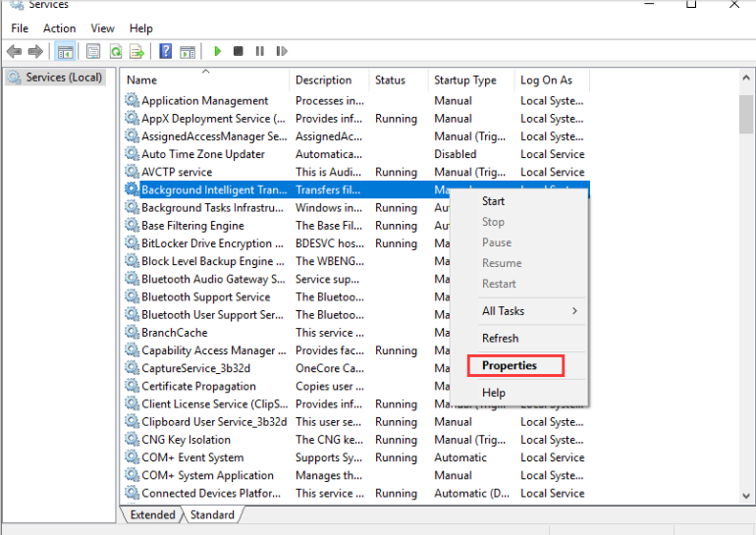Select Start in the context menu

[493, 201]
